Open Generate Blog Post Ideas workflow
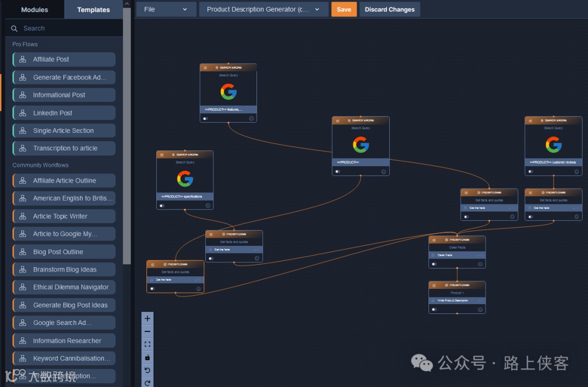 pos(64,305)
